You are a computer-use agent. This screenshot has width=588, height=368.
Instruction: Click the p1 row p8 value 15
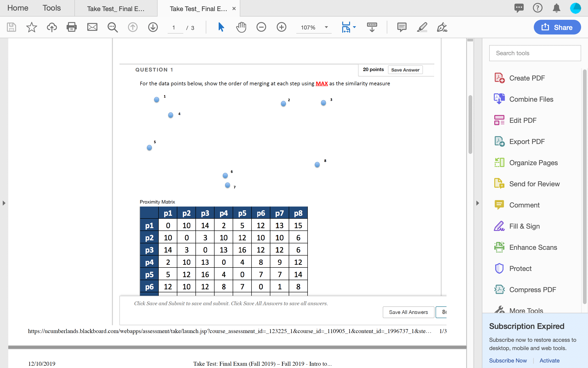pos(298,225)
